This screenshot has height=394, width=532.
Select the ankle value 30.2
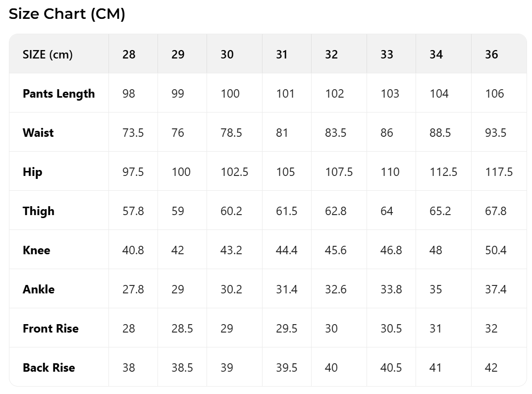click(x=231, y=289)
